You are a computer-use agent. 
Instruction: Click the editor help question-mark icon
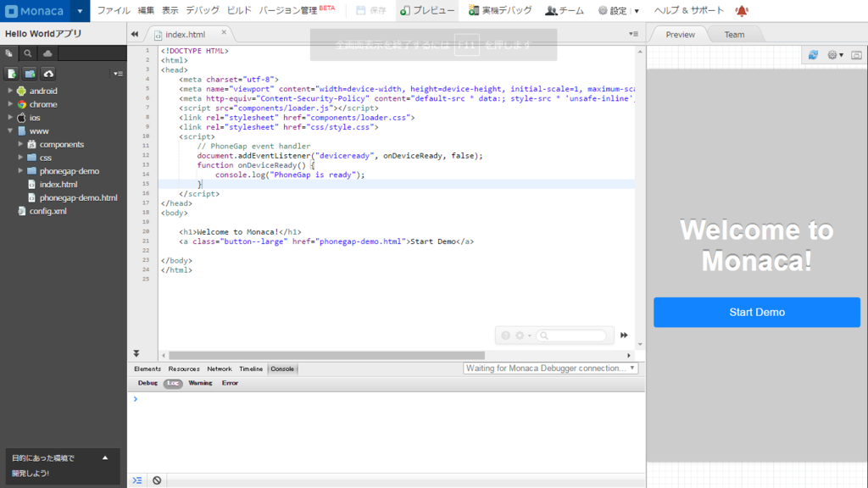click(505, 335)
